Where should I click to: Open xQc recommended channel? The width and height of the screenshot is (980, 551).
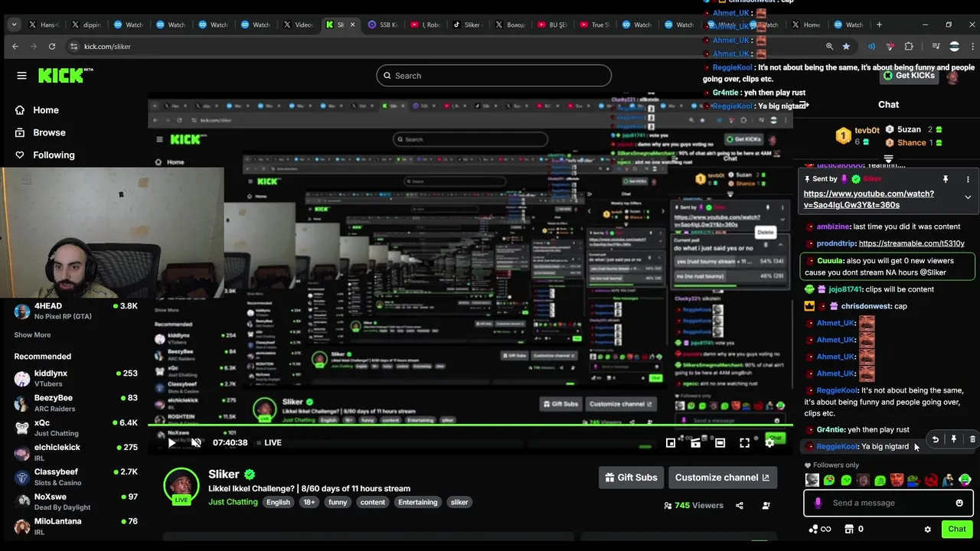click(x=76, y=427)
